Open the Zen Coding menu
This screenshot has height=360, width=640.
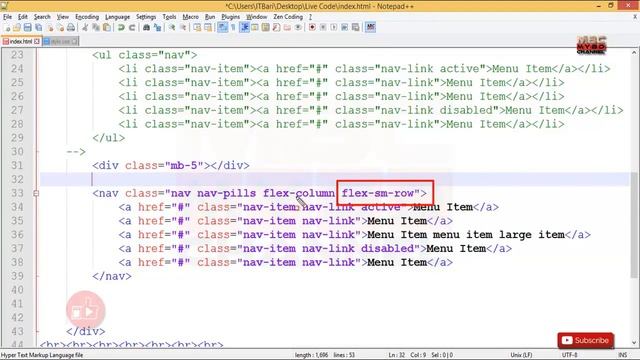[x=288, y=17]
